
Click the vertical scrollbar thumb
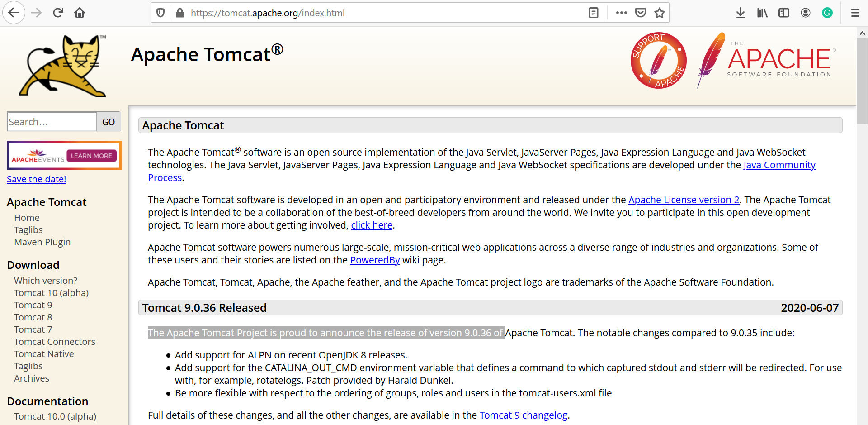pos(862,81)
